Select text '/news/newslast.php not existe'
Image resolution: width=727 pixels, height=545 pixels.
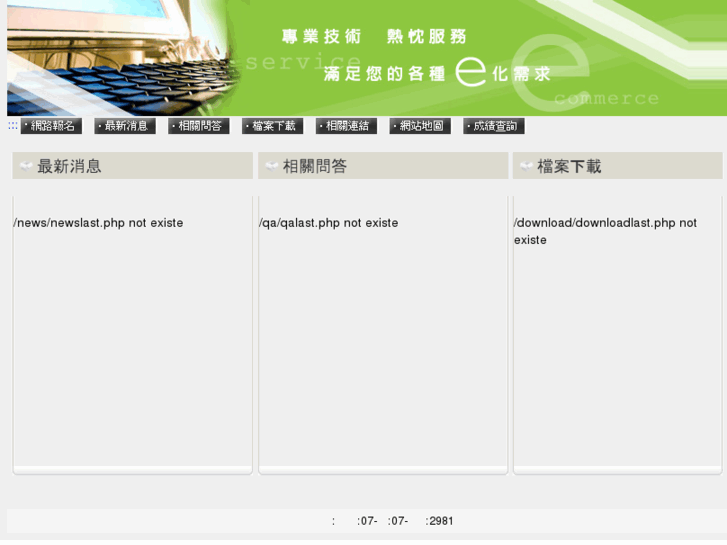point(98,223)
